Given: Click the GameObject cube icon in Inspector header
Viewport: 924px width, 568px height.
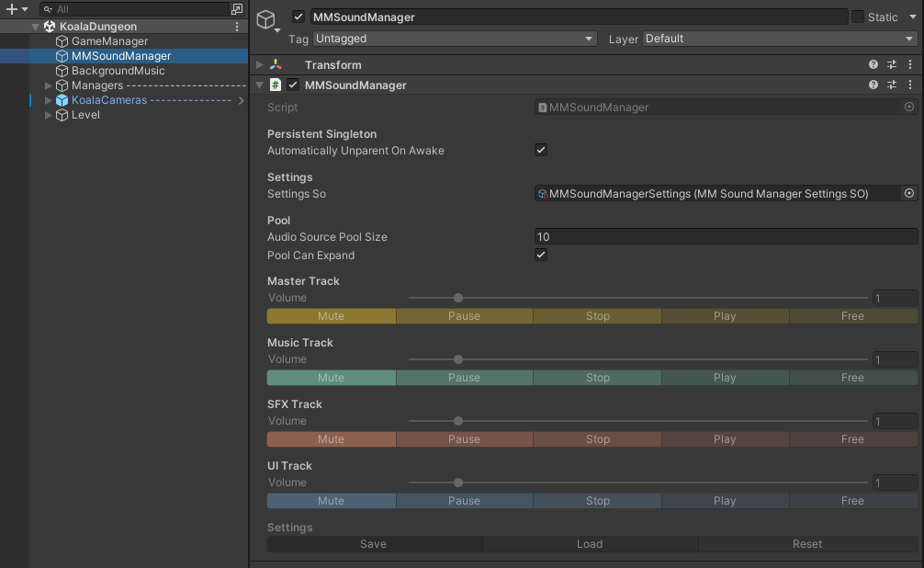Looking at the screenshot, I should (266, 19).
